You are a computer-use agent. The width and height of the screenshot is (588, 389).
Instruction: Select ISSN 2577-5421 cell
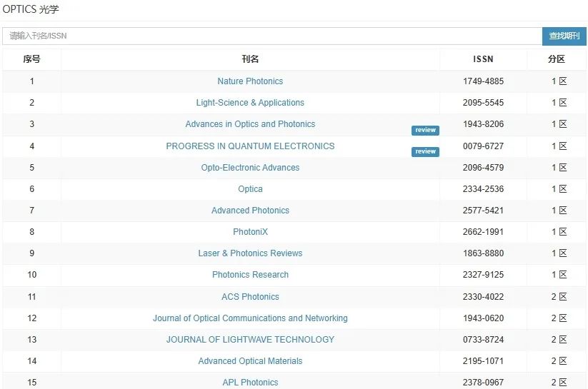(x=483, y=211)
